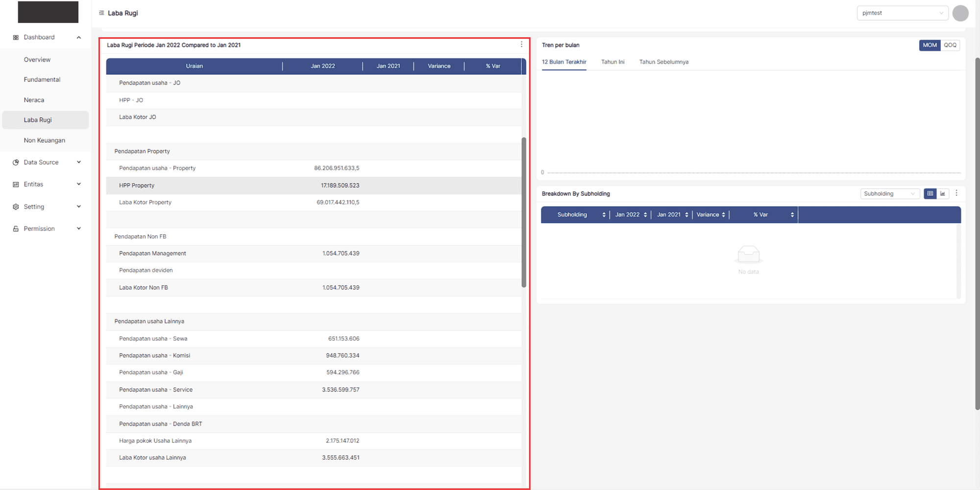
Task: Toggle trend to MOM mode
Action: coord(930,45)
